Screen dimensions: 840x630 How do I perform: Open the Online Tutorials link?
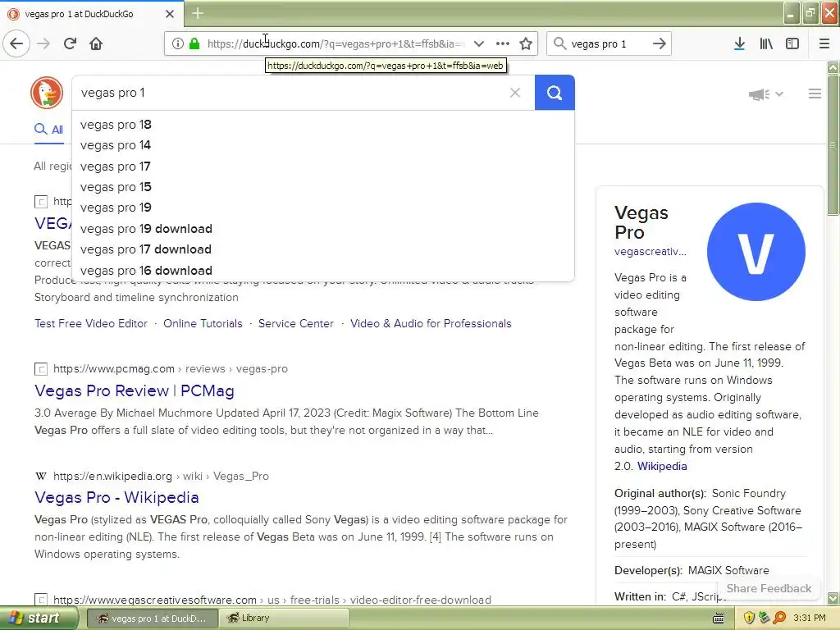[x=203, y=323]
